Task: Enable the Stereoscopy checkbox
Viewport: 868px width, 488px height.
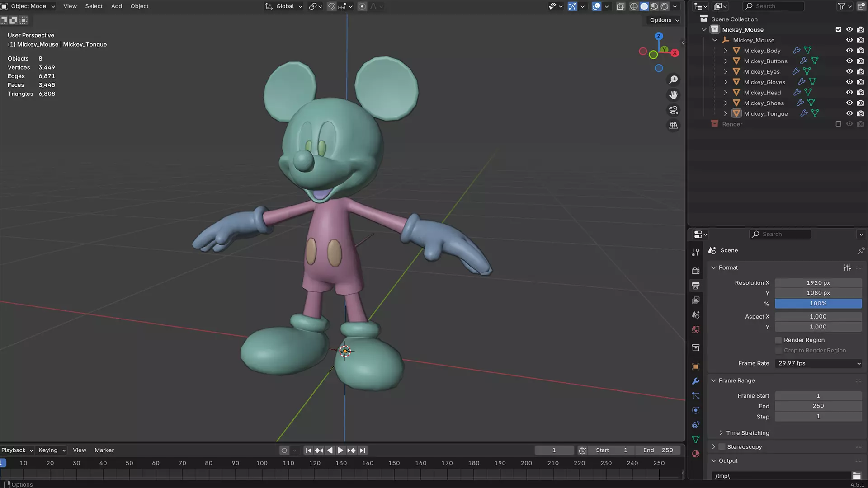Action: (x=722, y=447)
